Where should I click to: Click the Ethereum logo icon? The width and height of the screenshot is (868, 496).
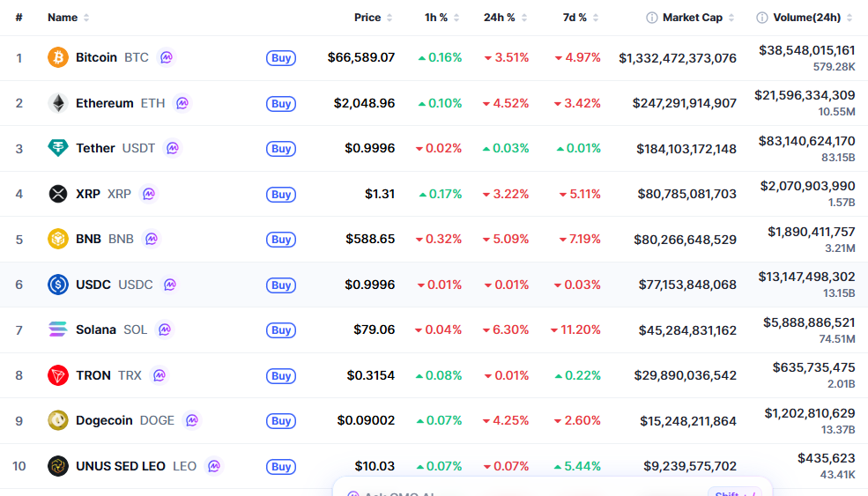(57, 103)
